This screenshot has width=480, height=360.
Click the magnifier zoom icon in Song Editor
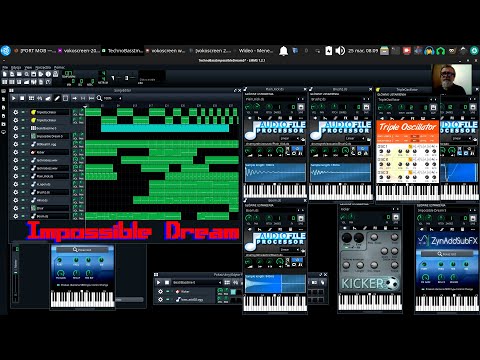(99, 98)
